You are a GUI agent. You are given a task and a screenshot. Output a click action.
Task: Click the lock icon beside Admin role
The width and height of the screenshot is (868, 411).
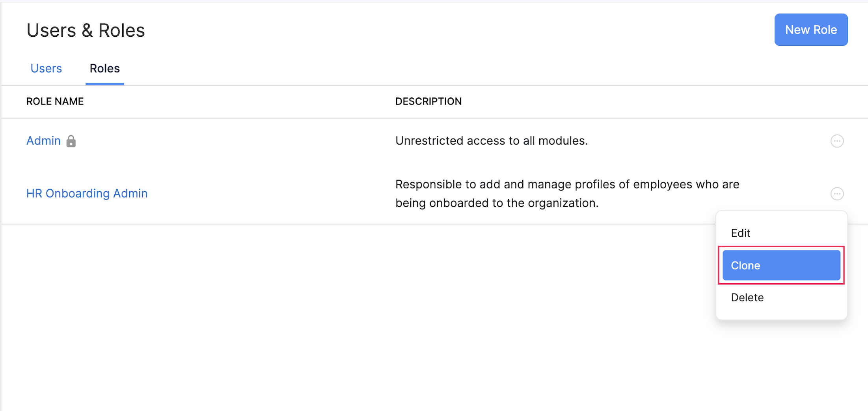(71, 141)
